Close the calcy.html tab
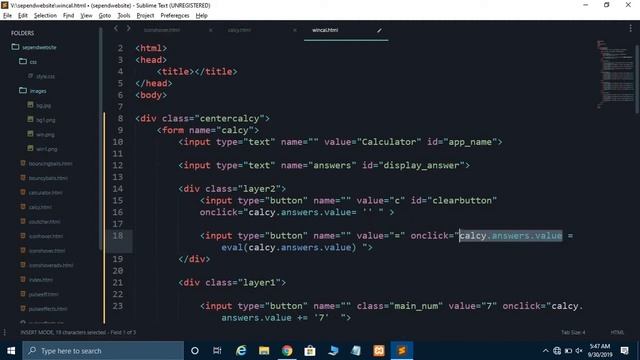The height and width of the screenshot is (360, 640). coord(295,30)
